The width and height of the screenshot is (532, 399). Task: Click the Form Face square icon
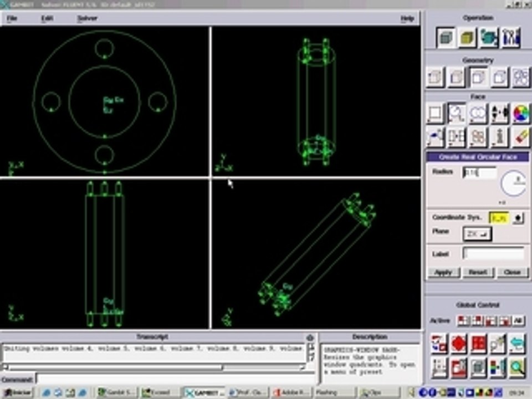pyautogui.click(x=436, y=113)
